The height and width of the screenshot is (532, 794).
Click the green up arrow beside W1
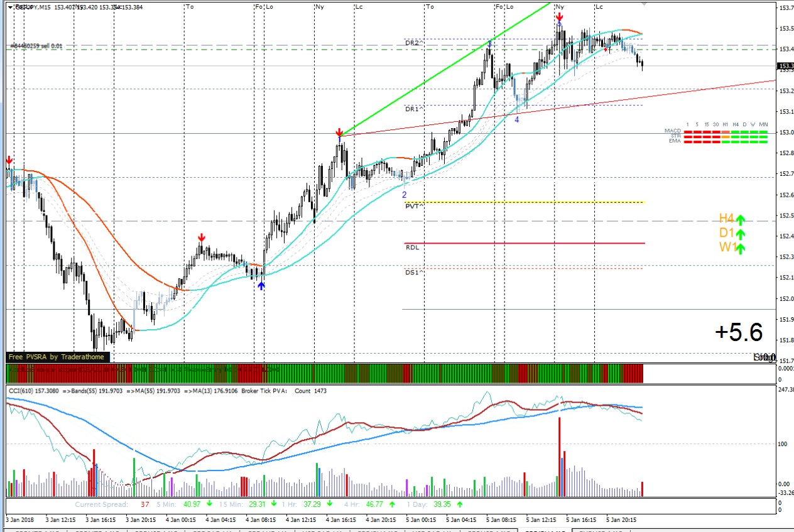(x=740, y=248)
